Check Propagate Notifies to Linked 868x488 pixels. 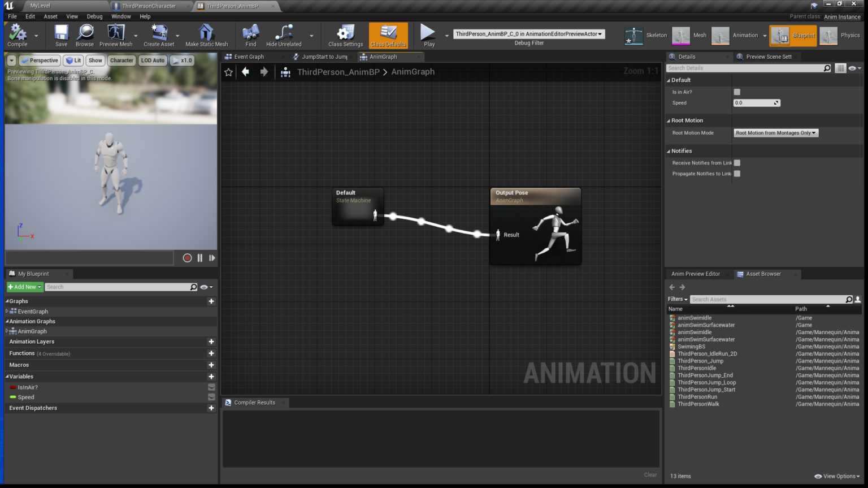pos(737,174)
